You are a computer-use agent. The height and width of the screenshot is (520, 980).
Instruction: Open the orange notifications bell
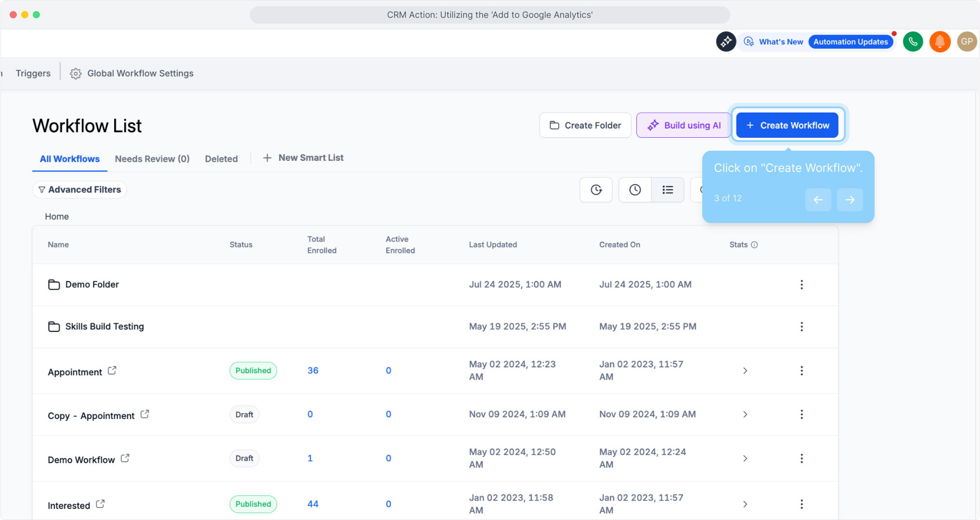coord(940,42)
